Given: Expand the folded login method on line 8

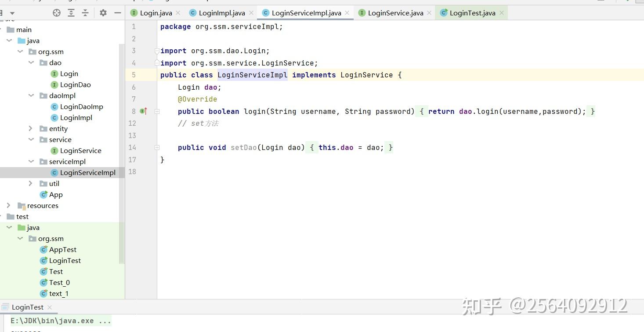Looking at the screenshot, I should click(157, 112).
